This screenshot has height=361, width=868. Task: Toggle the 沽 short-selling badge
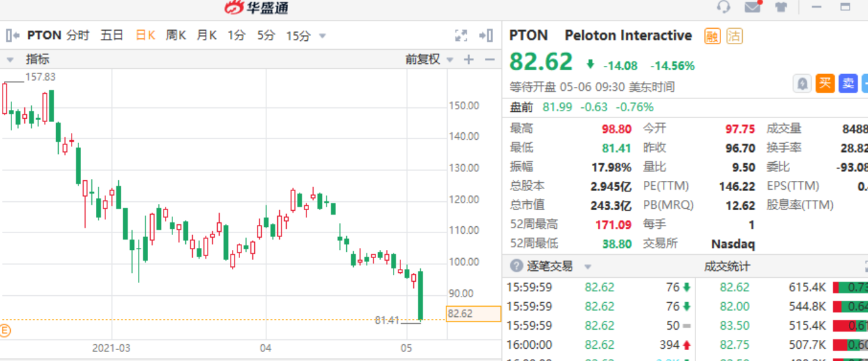tap(734, 36)
